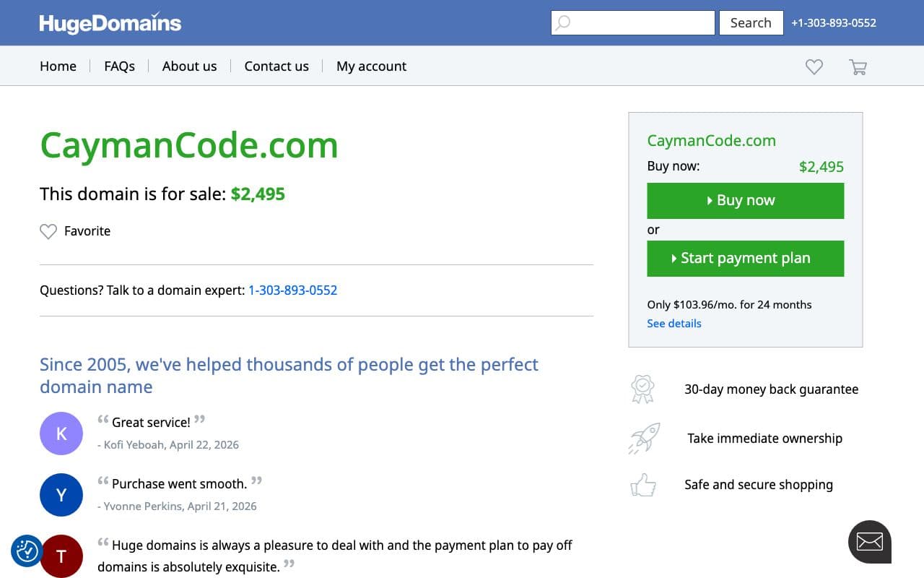Viewport: 924px width, 578px height.
Task: Toggle Favorite heart for CaymanCode.com
Action: 75,231
